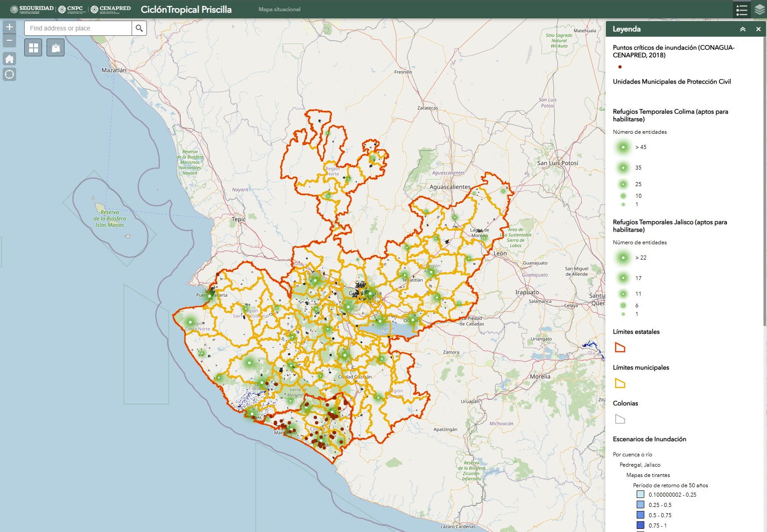This screenshot has height=532, width=767.
Task: Click the Morelia map label
Action: pos(540,376)
